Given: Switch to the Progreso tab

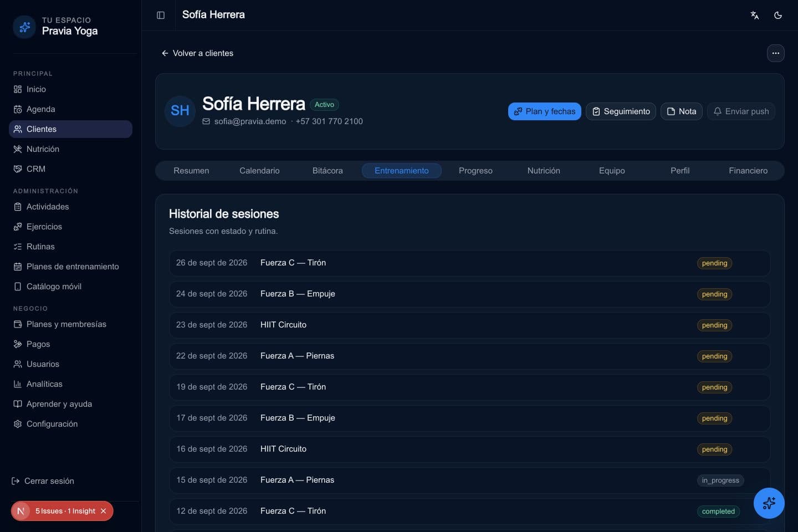Looking at the screenshot, I should pyautogui.click(x=475, y=171).
